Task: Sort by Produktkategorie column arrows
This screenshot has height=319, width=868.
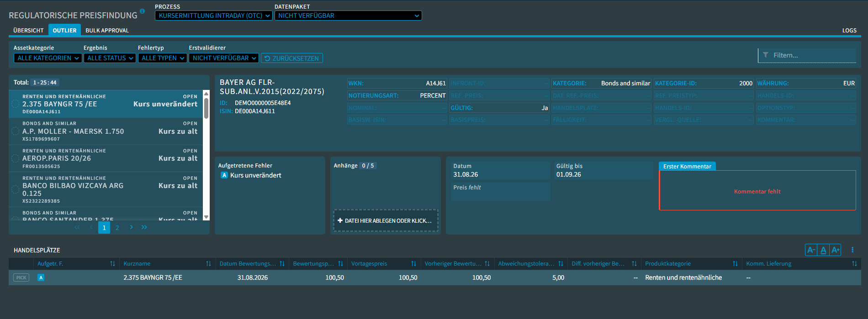Action: [735, 264]
